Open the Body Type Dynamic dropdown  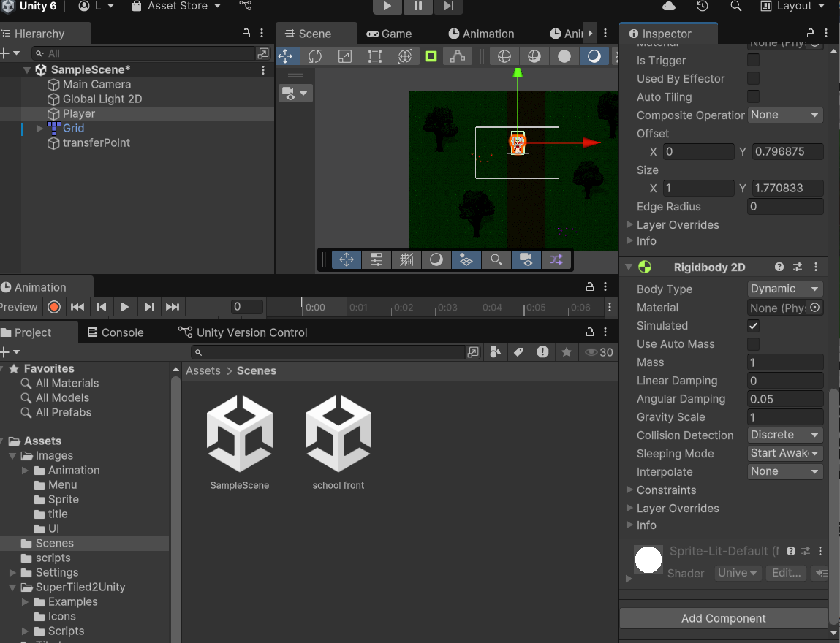pyautogui.click(x=785, y=289)
